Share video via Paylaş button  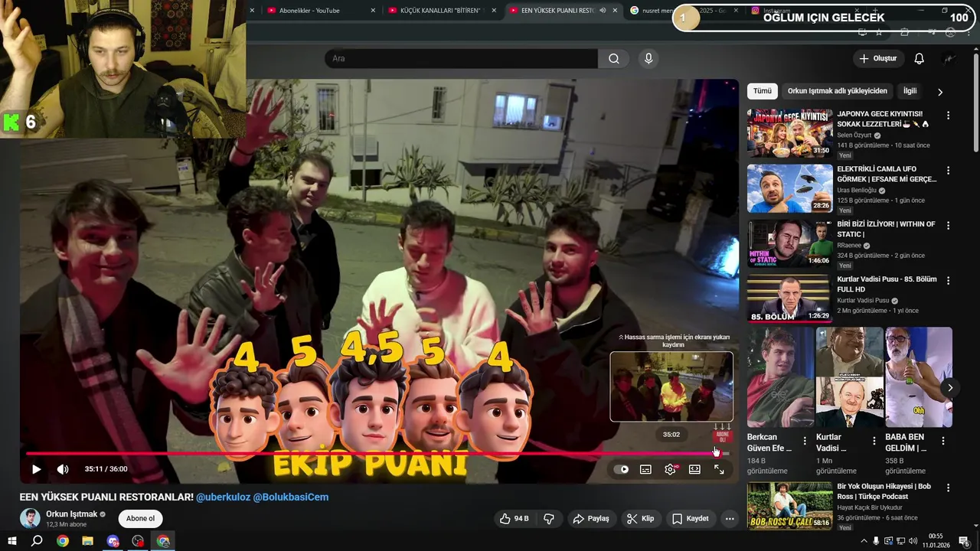coord(591,519)
